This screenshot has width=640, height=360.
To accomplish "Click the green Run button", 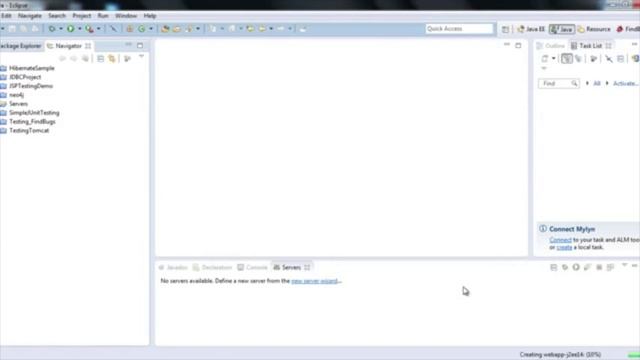I will (71, 29).
